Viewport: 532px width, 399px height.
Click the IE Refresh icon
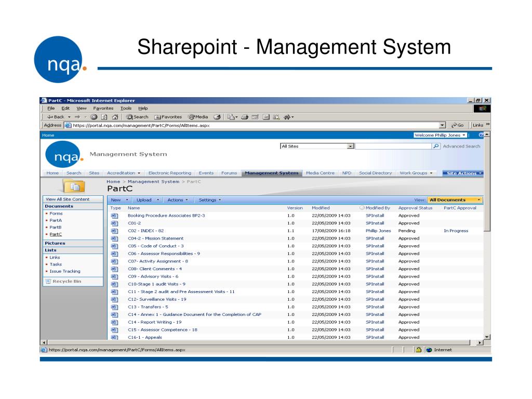104,117
